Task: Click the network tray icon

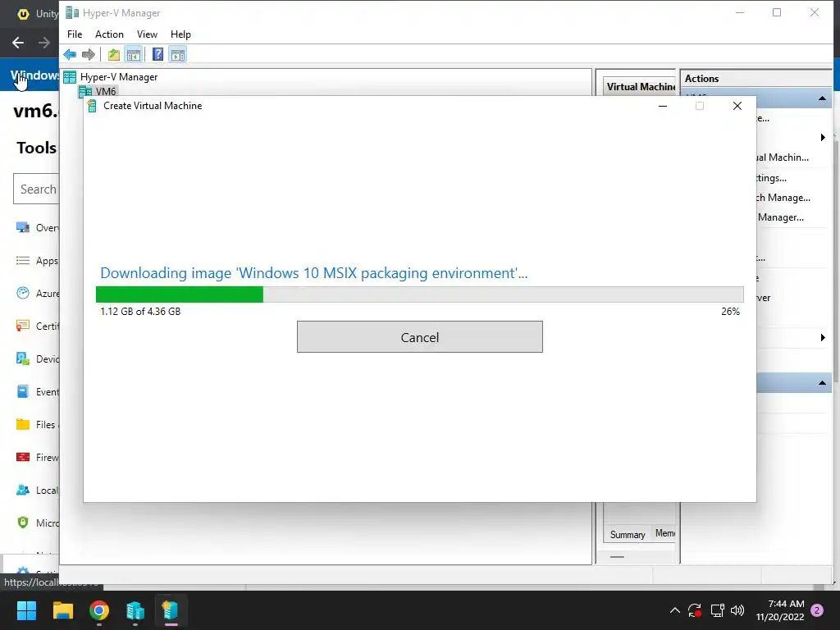Action: click(x=717, y=610)
